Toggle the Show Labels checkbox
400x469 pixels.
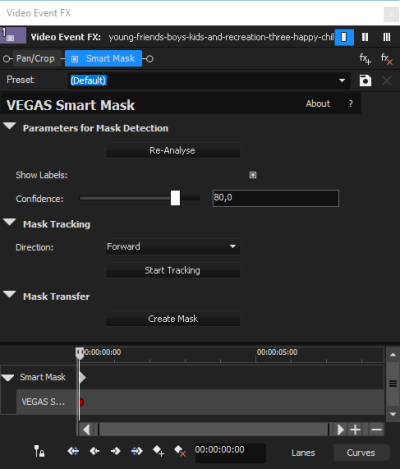253,175
